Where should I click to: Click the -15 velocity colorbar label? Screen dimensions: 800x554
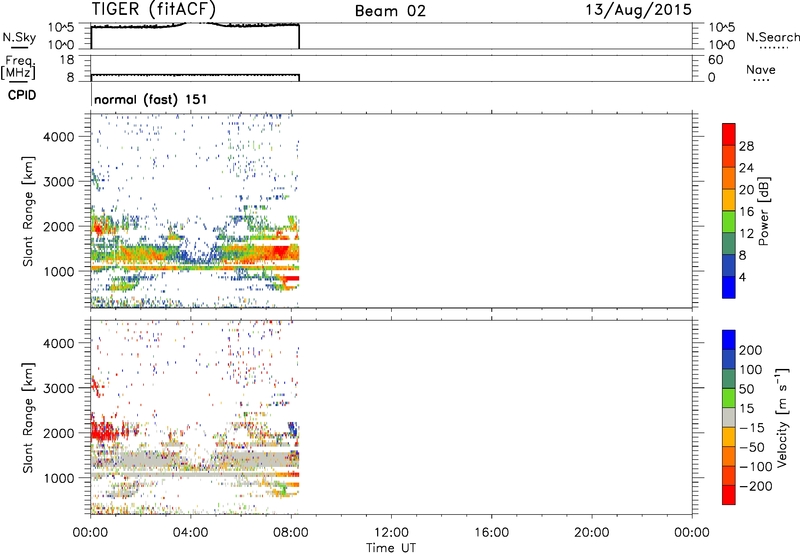(752, 428)
